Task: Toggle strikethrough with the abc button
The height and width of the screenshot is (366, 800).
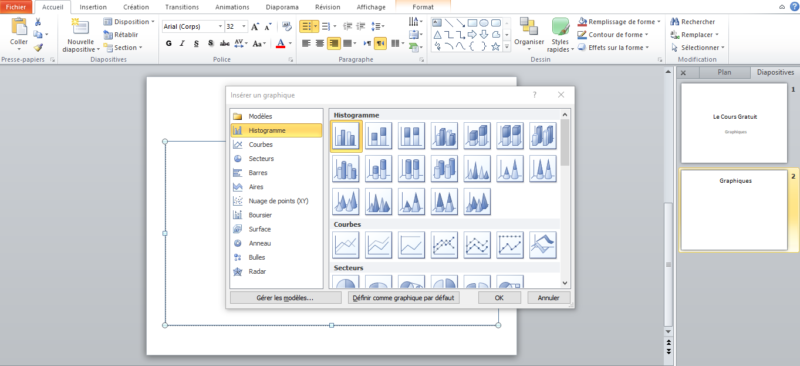Action: (224, 43)
